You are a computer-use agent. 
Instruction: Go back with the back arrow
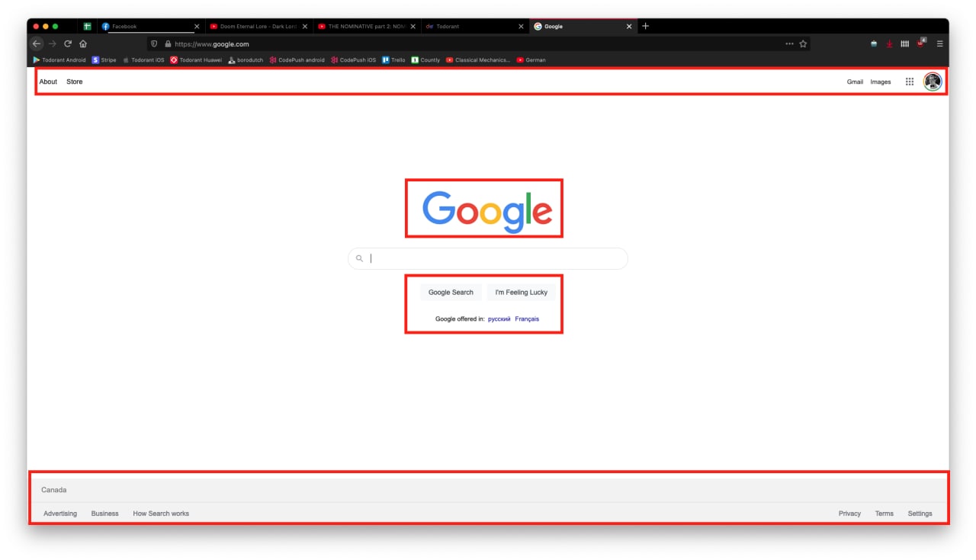37,43
